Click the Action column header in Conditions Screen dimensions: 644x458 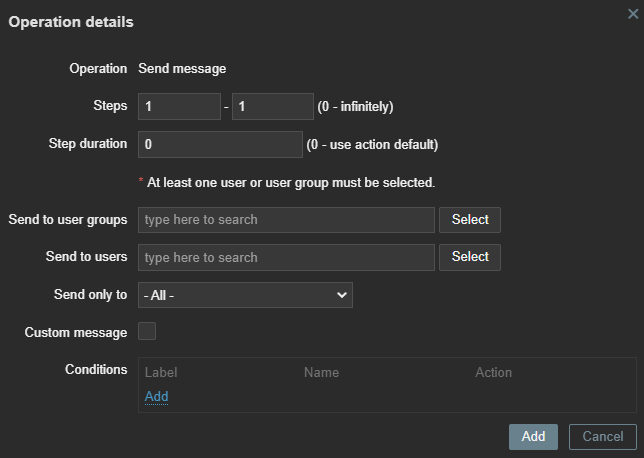click(493, 373)
